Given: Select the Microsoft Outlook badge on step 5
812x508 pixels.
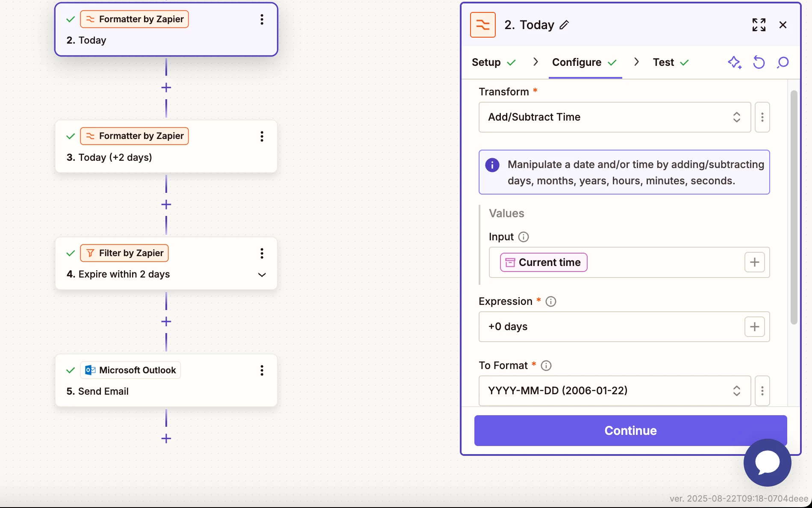Looking at the screenshot, I should pos(130,370).
